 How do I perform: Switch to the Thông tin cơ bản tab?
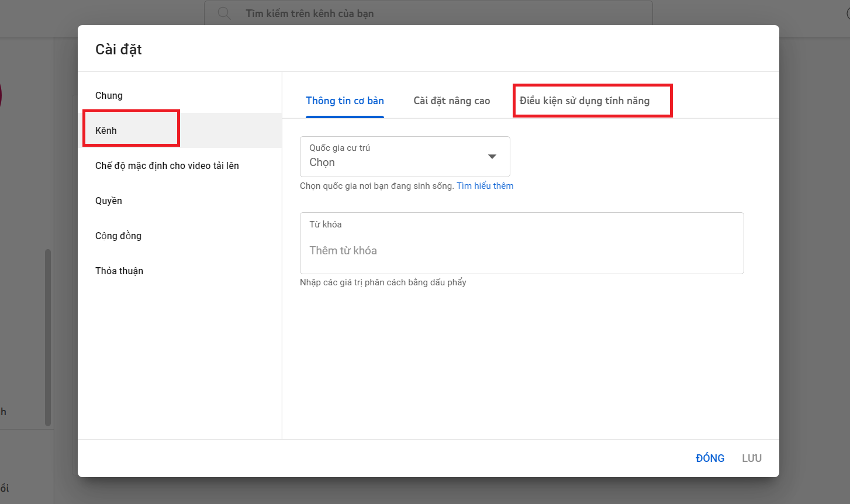tap(345, 101)
